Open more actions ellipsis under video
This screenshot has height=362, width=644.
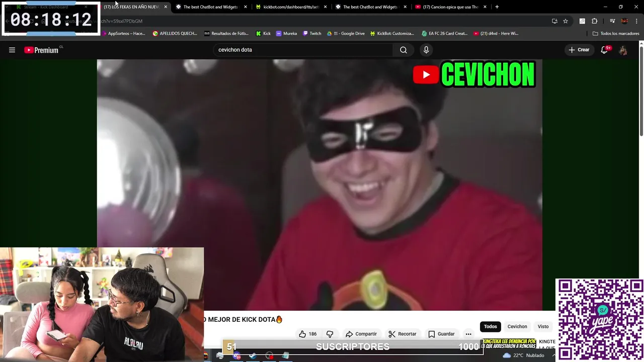pyautogui.click(x=468, y=334)
